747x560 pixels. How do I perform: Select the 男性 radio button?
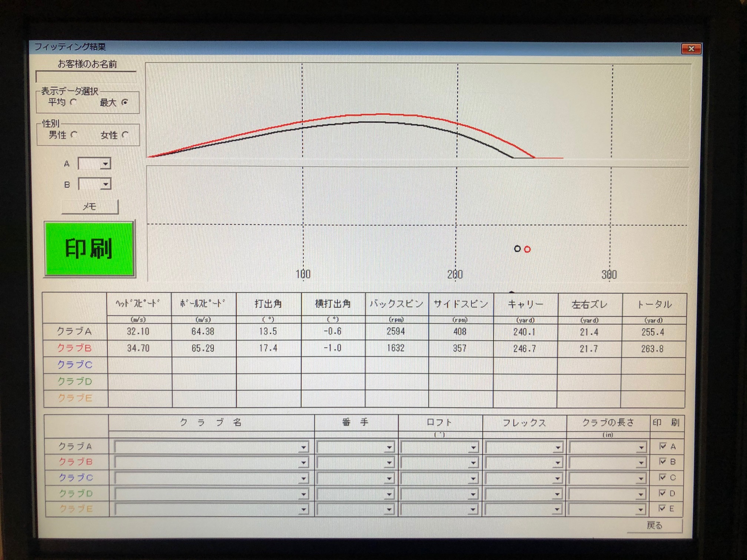click(74, 134)
